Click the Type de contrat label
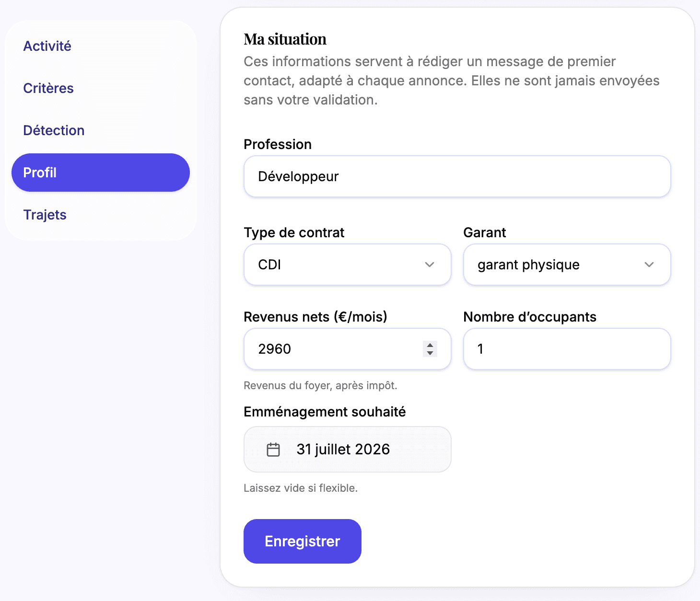This screenshot has width=700, height=601. (x=294, y=232)
